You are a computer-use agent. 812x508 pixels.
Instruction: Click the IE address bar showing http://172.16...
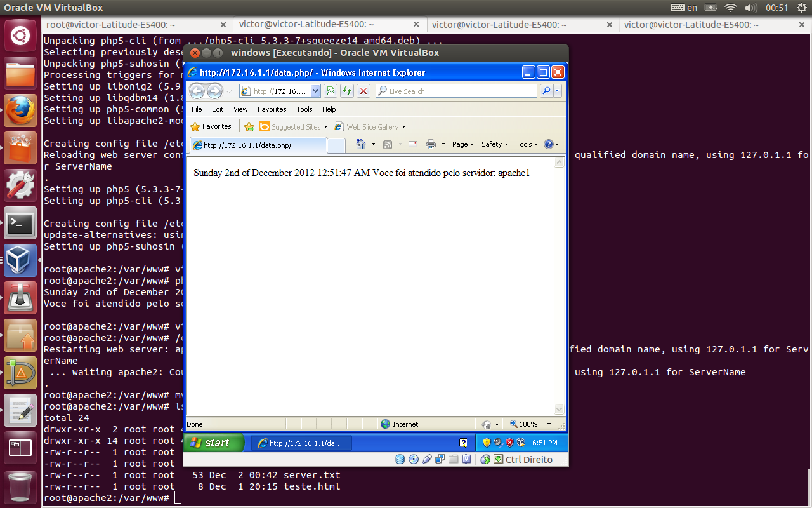280,91
